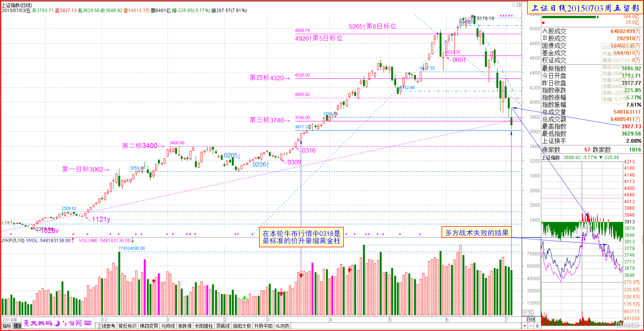This screenshot has width=644, height=331.
Task: Click the 跌家数 count 1016
Action: [x=635, y=150]
